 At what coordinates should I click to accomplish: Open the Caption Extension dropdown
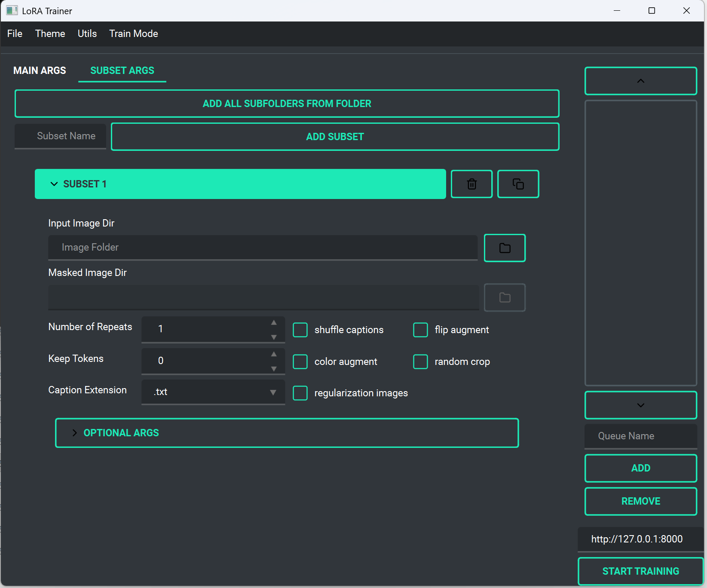click(213, 392)
